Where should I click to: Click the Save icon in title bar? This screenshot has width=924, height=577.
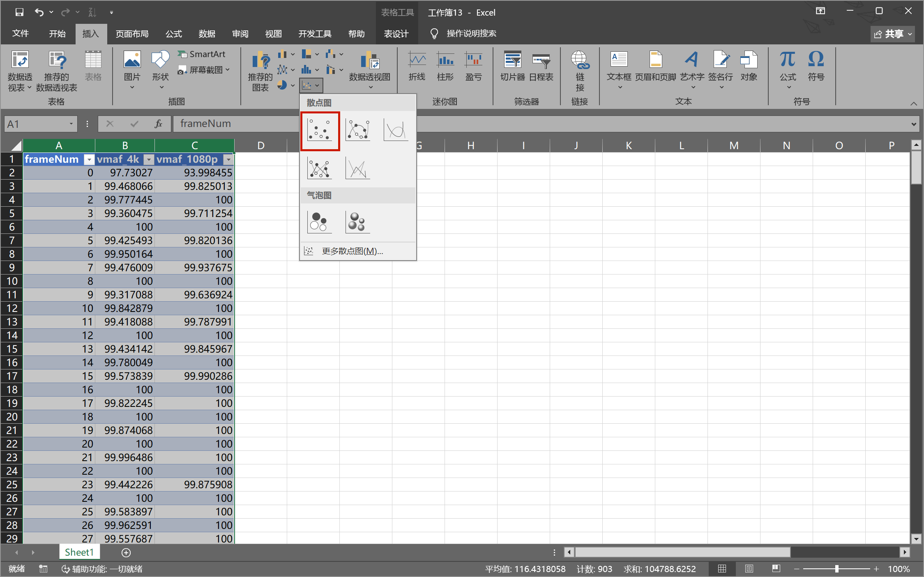(x=19, y=12)
